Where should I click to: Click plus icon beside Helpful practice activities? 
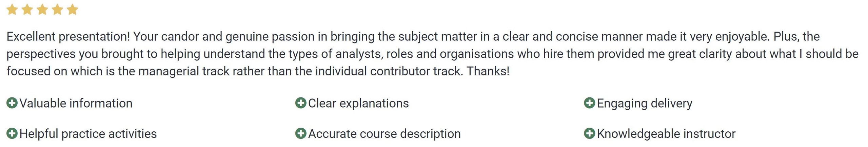pos(12,133)
